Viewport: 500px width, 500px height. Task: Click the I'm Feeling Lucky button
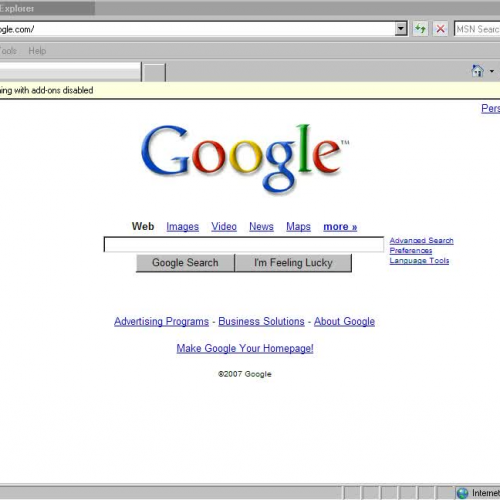293,263
